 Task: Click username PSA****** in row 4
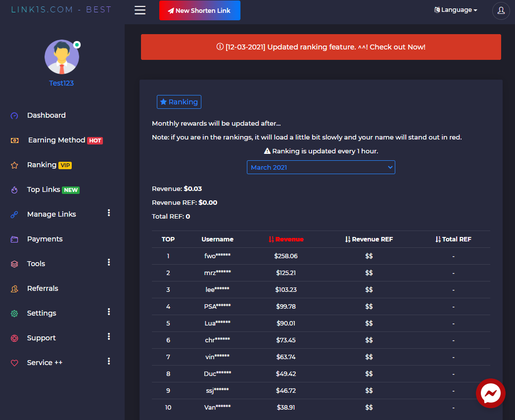coord(218,306)
